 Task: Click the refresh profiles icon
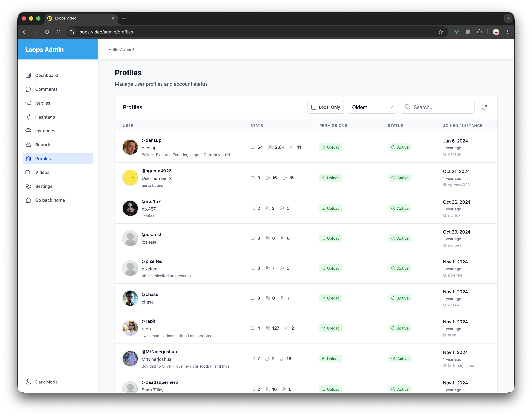(484, 107)
